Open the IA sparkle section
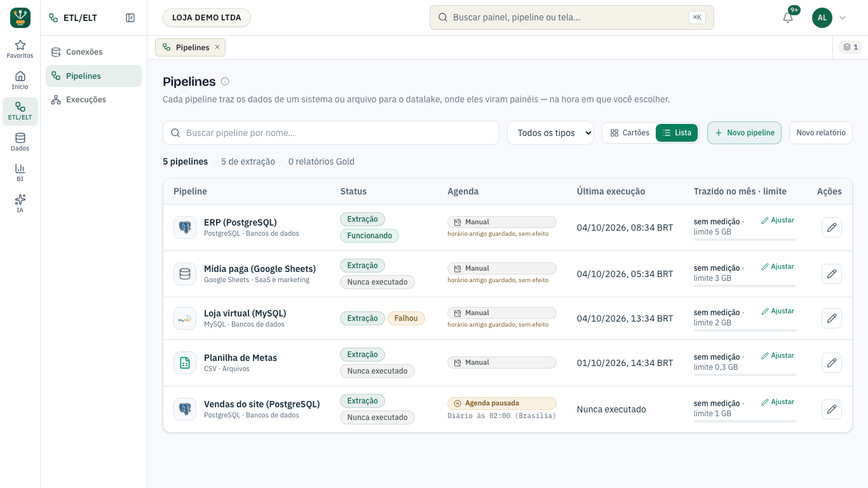Viewport: 868px width, 488px height. [20, 204]
